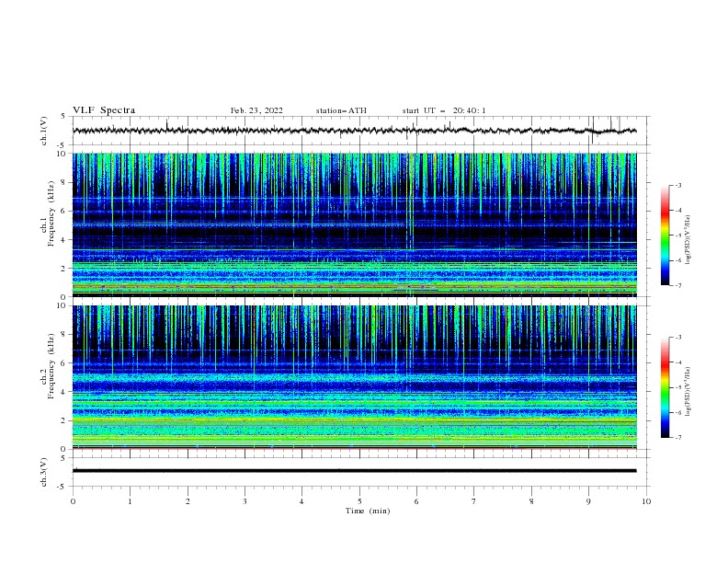Click the "Time (min)" axis title
Viewport: 728px width, 563px height.
click(x=368, y=511)
